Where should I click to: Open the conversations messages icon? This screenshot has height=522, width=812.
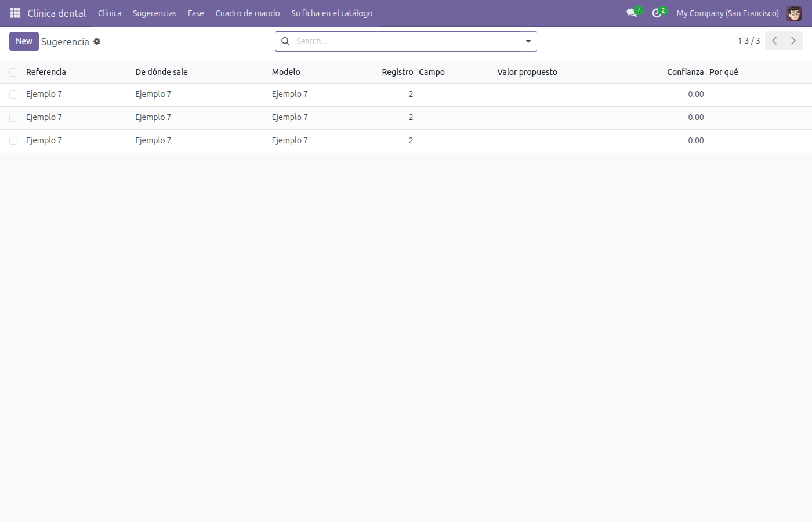point(632,13)
